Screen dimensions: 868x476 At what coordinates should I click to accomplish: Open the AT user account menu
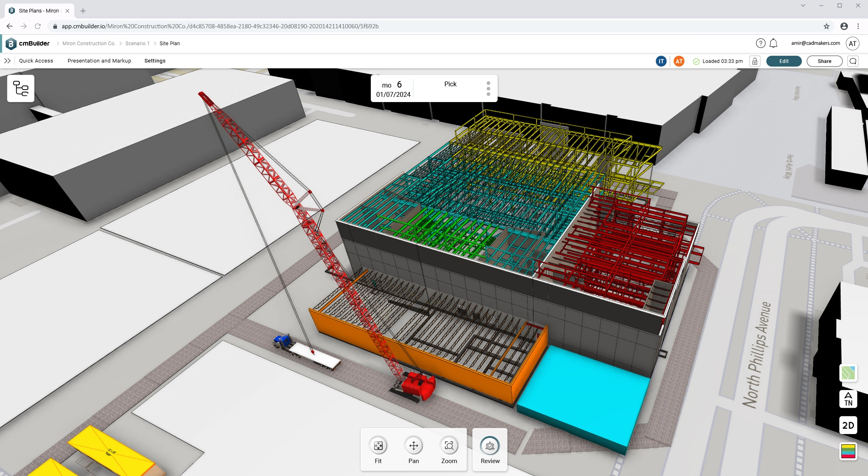tap(853, 44)
